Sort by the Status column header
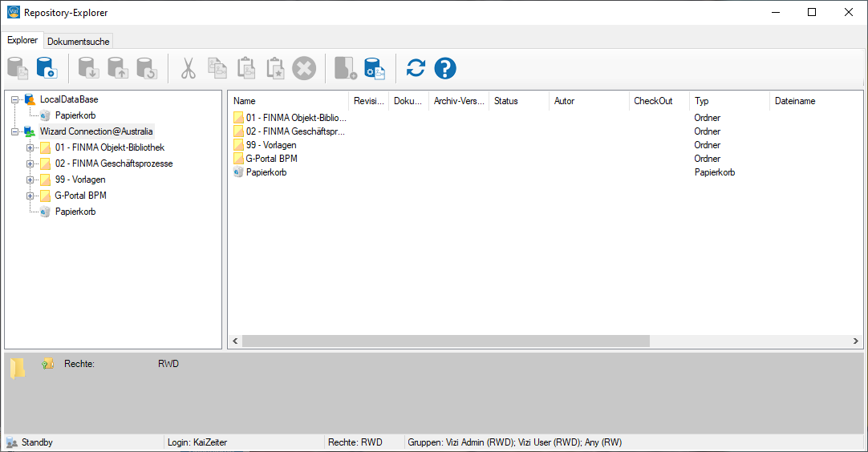Image resolution: width=868 pixels, height=452 pixels. pyautogui.click(x=519, y=101)
